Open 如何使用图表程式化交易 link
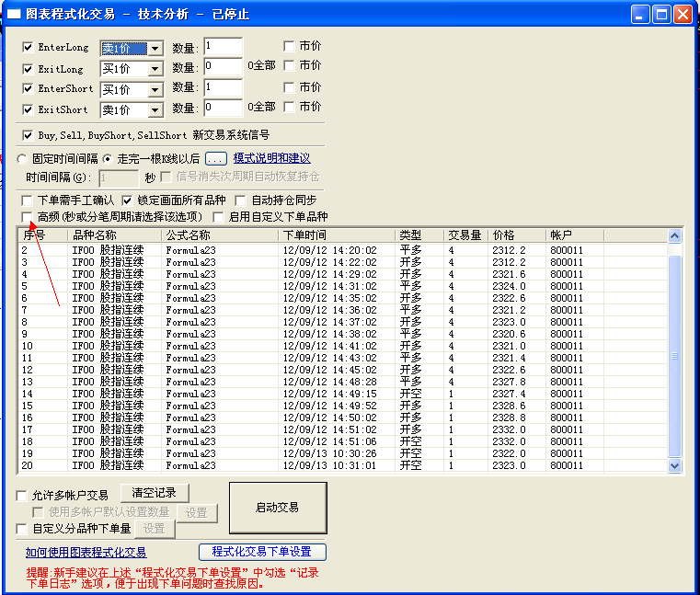This screenshot has width=700, height=595. coord(86,552)
